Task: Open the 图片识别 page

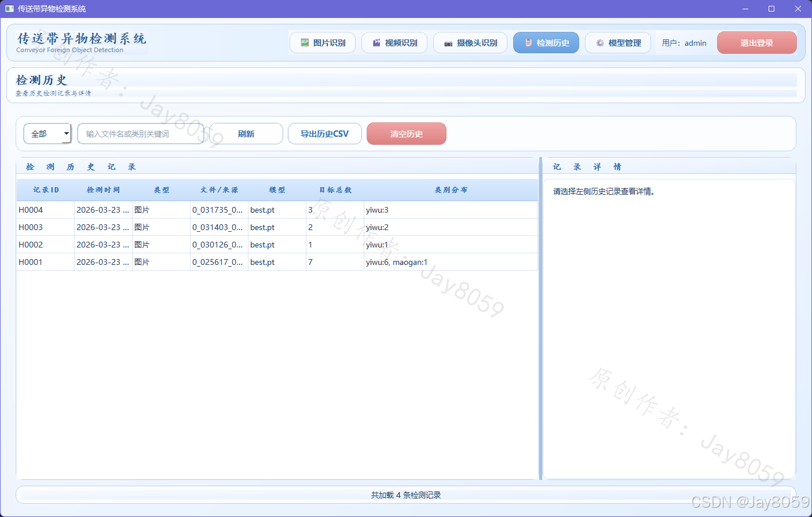Action: [323, 43]
